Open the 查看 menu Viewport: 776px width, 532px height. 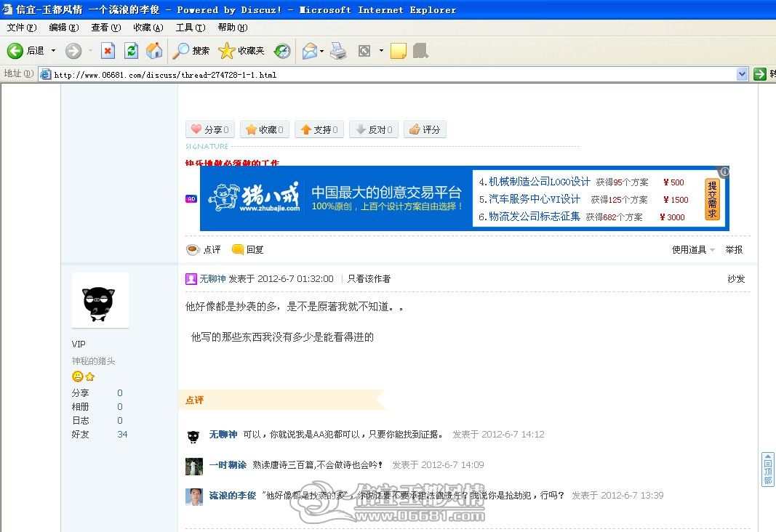[x=106, y=27]
